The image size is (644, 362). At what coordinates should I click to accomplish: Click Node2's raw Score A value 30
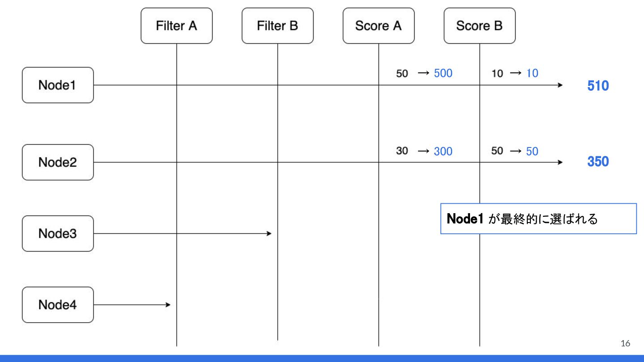[402, 151]
